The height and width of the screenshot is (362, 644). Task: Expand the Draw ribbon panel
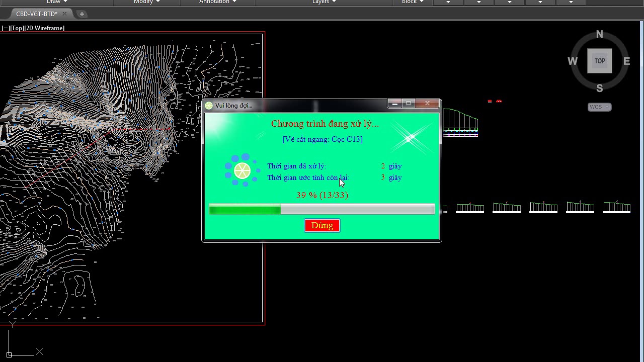pos(57,2)
